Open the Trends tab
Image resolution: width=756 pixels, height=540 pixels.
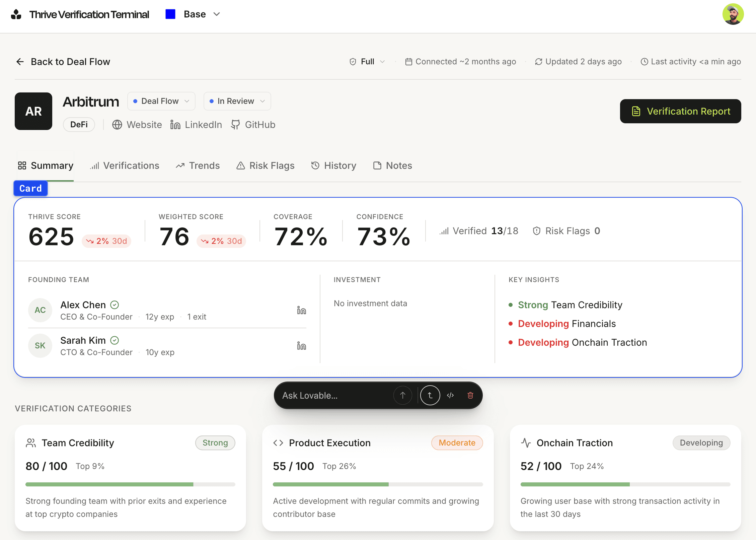click(198, 165)
